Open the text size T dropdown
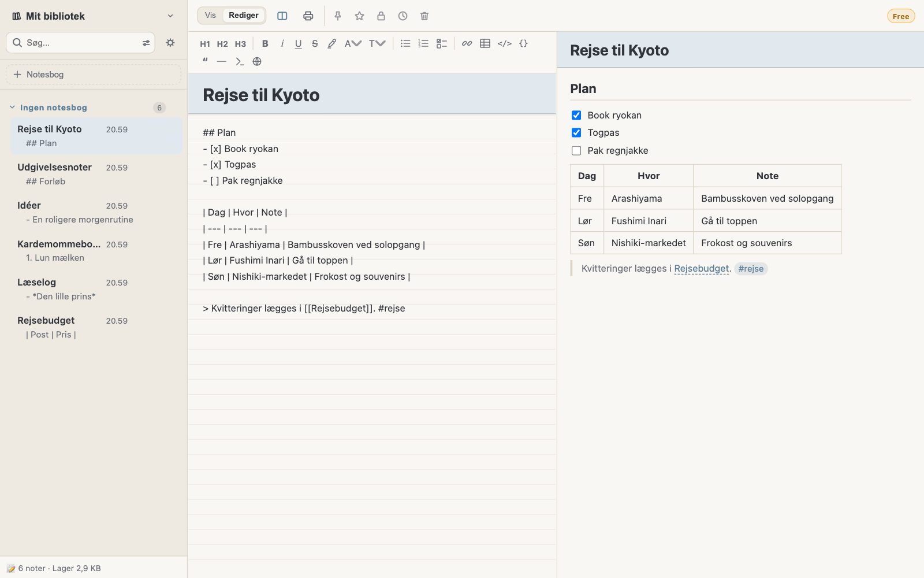This screenshot has height=578, width=924. pos(377,43)
